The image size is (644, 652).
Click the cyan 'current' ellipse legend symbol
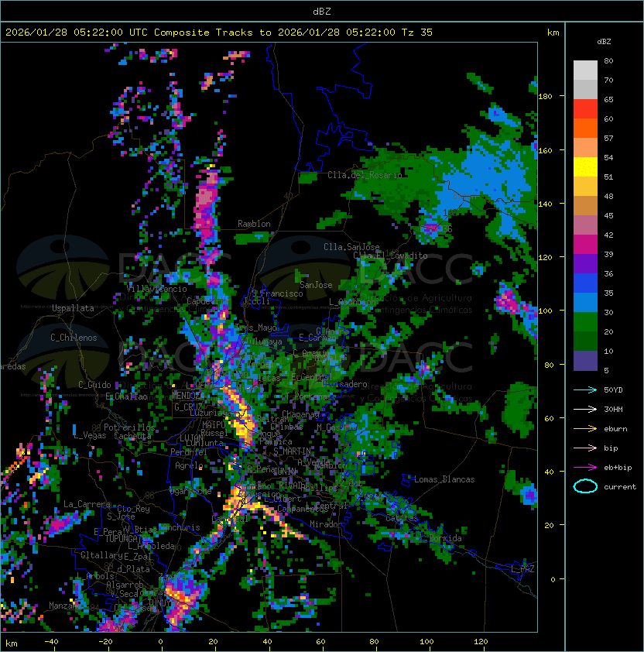click(585, 486)
